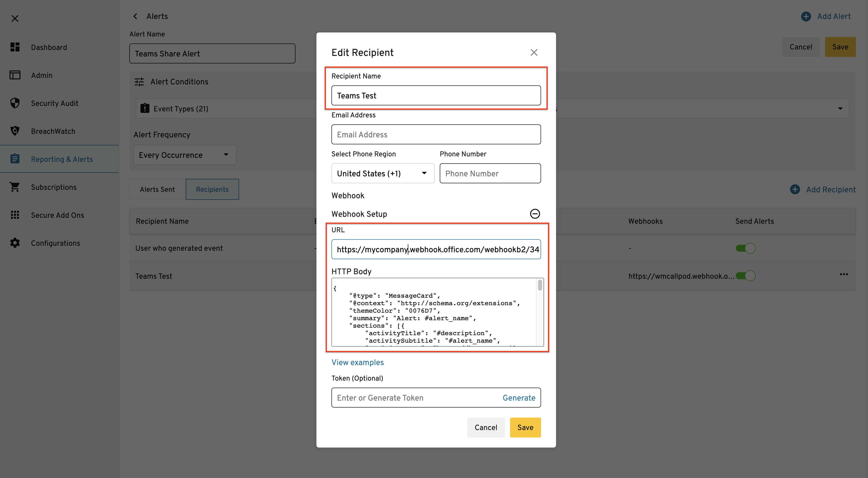Expand the Event Types dropdown arrow
The width and height of the screenshot is (868, 478).
click(840, 109)
